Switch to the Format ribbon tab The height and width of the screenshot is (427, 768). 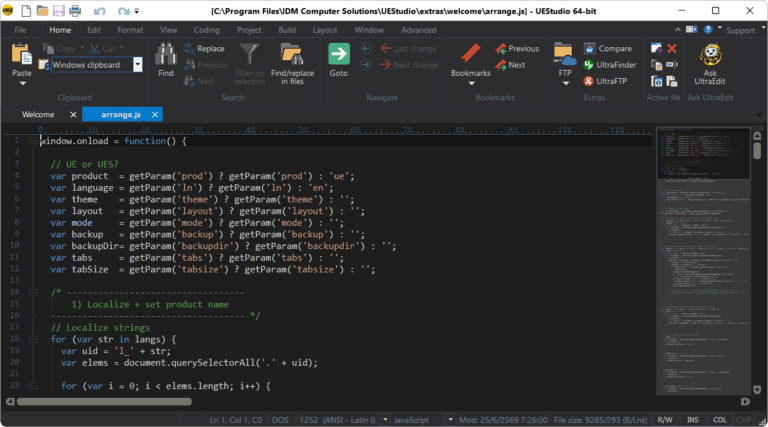tap(130, 30)
